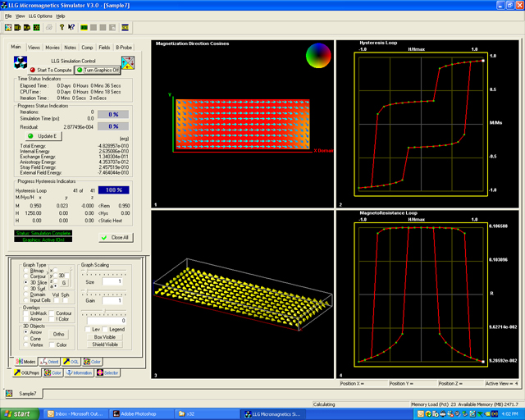
Task: Click the third toolbar icon labeled PLAY
Action: pyautogui.click(x=27, y=27)
